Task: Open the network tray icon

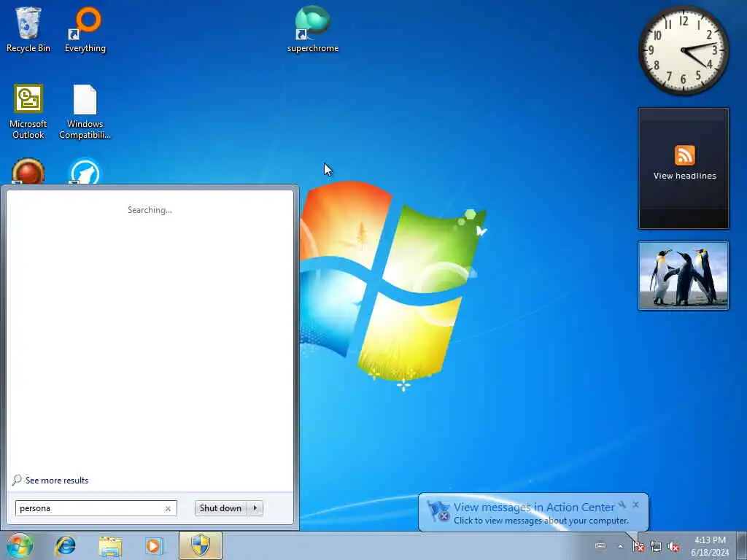Action: (x=656, y=546)
